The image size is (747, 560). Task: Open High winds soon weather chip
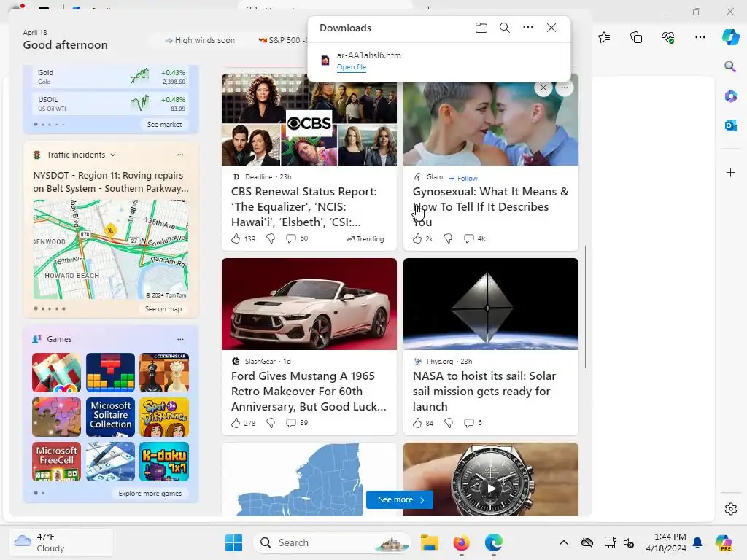pyautogui.click(x=200, y=41)
